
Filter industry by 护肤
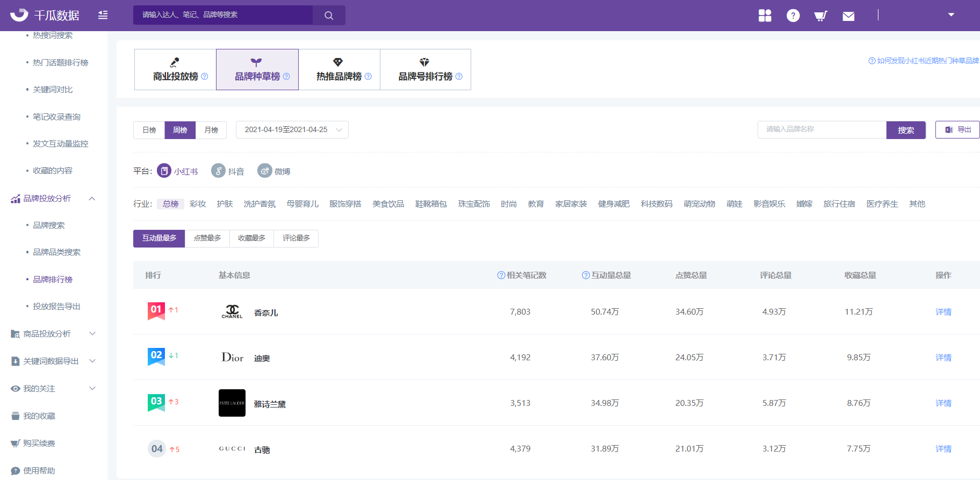(225, 204)
